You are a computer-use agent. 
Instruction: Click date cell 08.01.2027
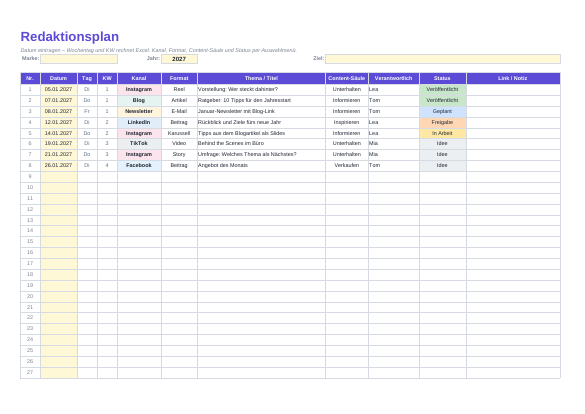(59, 112)
